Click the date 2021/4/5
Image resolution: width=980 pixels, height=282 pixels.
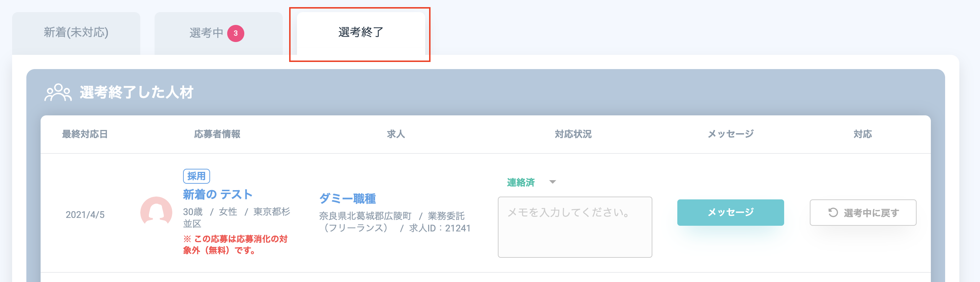click(85, 215)
